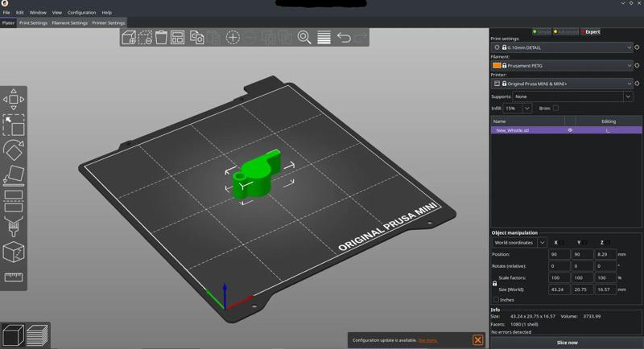The height and width of the screenshot is (349, 644).
Task: Open variable layer height tool
Action: [x=324, y=38]
